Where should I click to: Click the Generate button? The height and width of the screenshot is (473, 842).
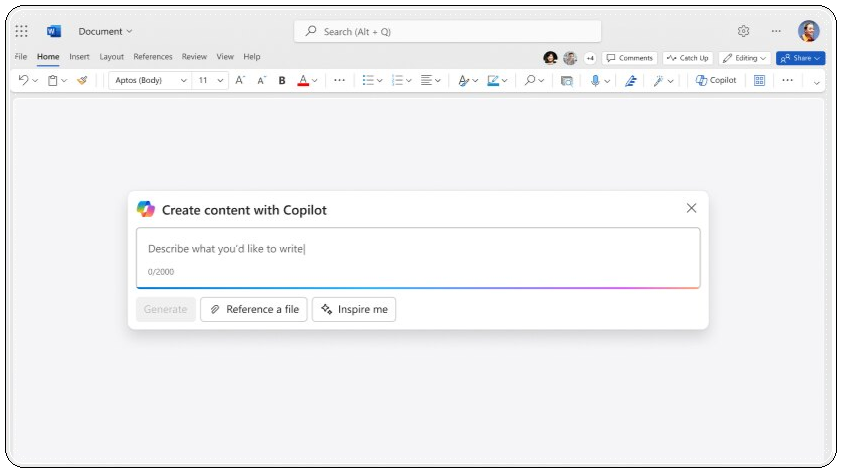tap(165, 309)
